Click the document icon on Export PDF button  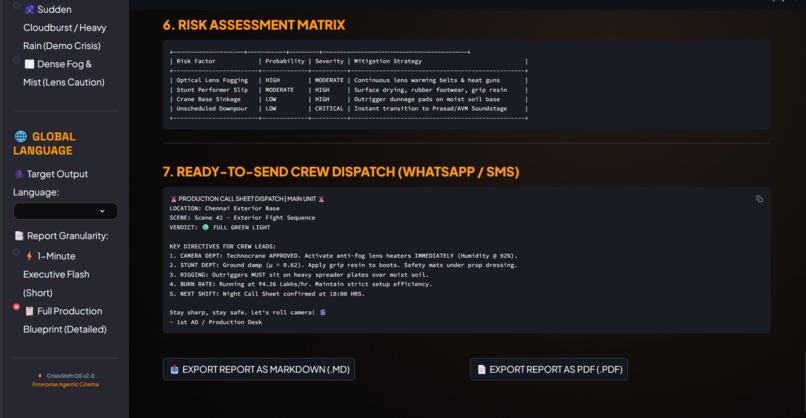pos(481,369)
